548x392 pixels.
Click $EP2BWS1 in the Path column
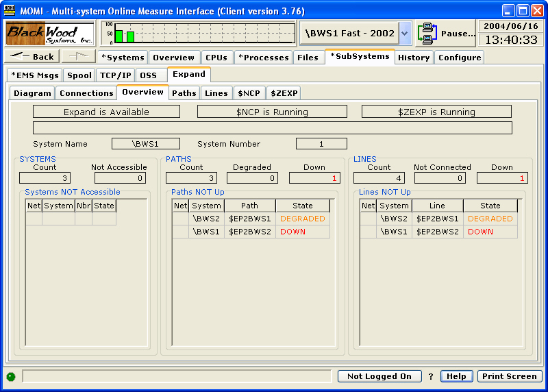pos(249,219)
